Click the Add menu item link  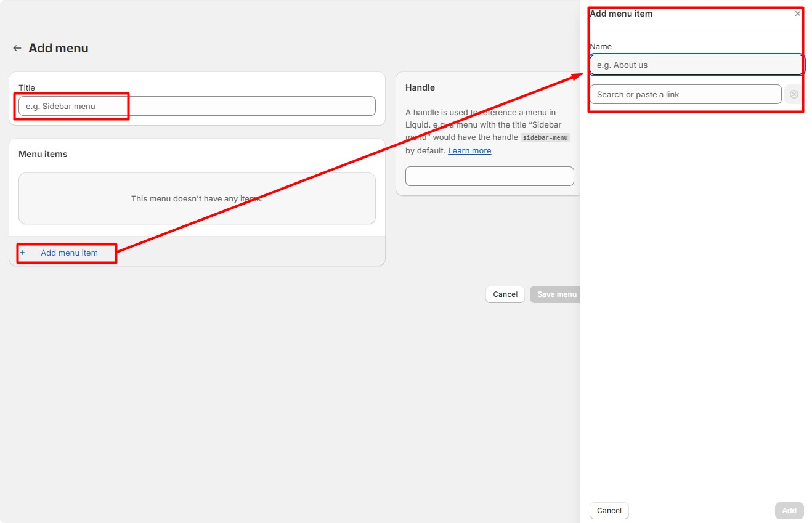[69, 253]
